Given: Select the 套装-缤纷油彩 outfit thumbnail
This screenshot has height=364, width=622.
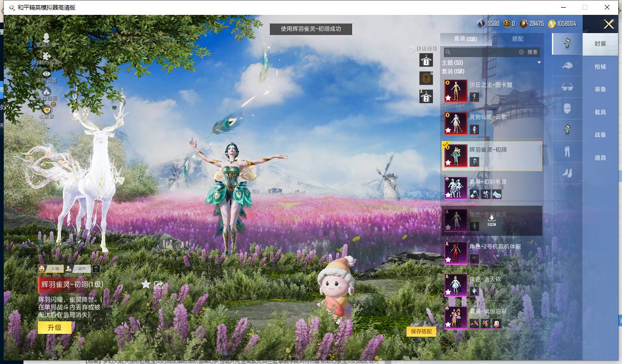Looking at the screenshot, I should [x=456, y=317].
